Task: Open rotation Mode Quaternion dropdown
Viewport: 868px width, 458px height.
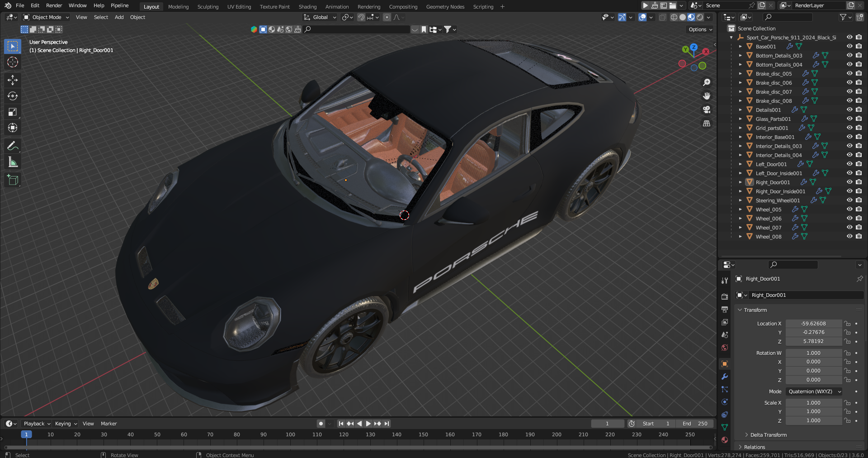Action: click(814, 391)
